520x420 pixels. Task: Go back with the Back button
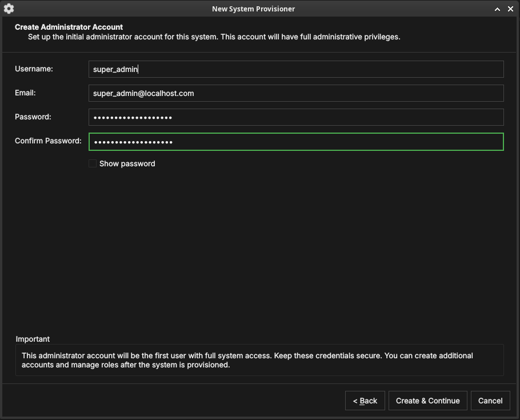click(365, 401)
